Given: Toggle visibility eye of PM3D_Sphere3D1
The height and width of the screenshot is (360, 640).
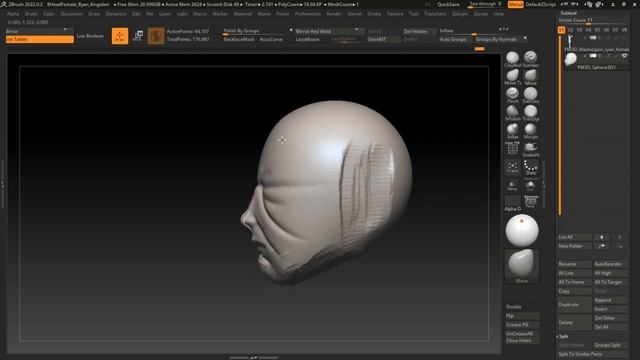Looking at the screenshot, I should [x=624, y=56].
